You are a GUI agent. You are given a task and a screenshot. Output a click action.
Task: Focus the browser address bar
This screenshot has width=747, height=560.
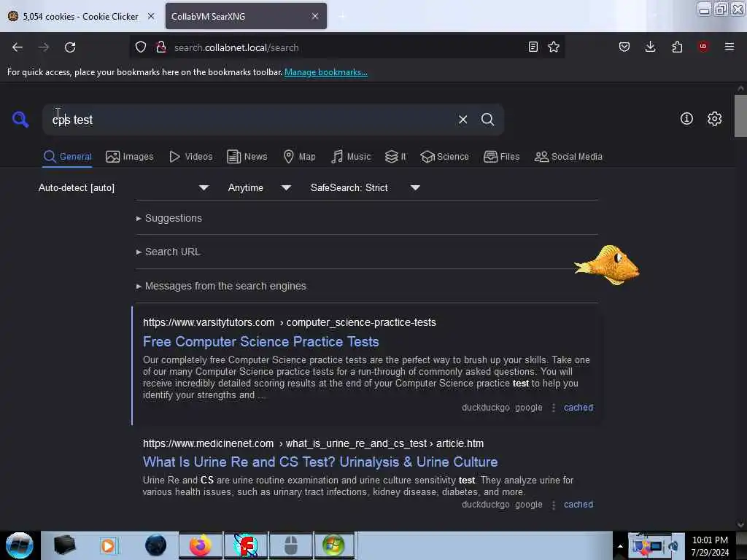pyautogui.click(x=348, y=47)
